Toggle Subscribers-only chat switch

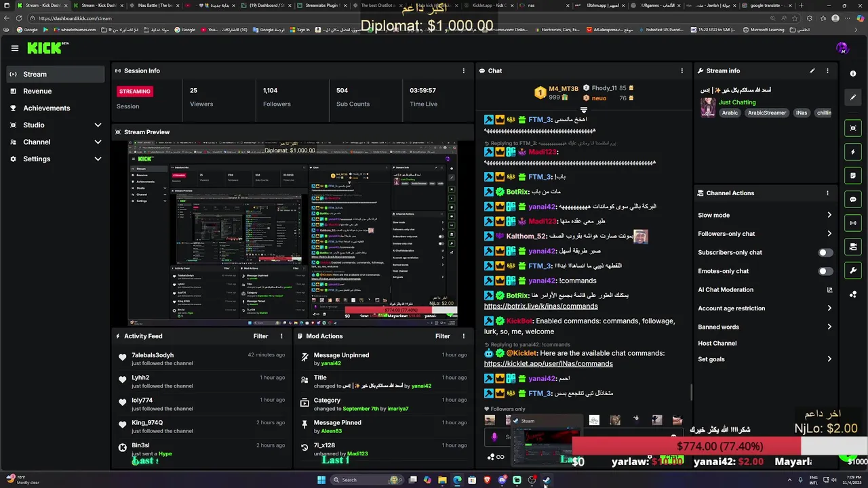[x=825, y=253]
